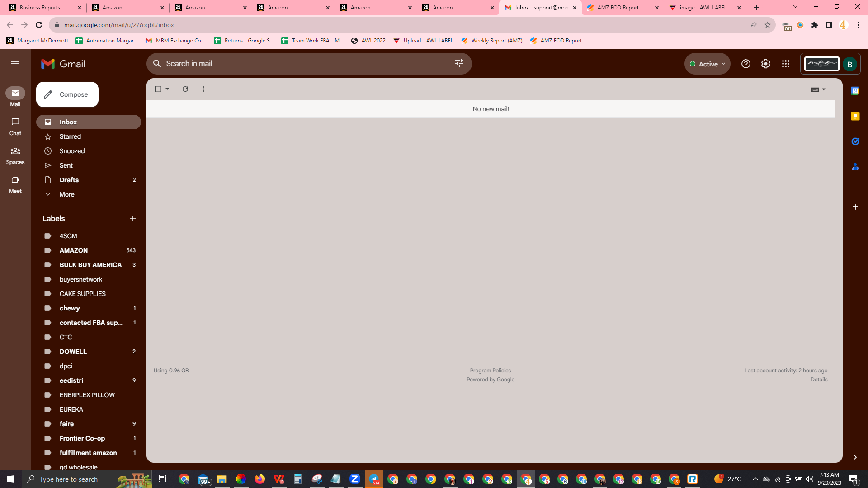Reload the browser page
The width and height of the screenshot is (868, 488).
point(39,25)
